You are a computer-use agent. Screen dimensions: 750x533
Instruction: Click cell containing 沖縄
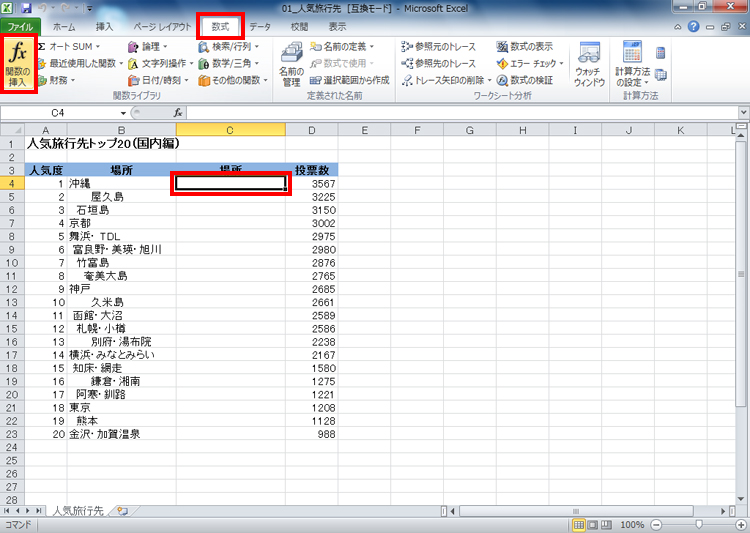click(121, 183)
